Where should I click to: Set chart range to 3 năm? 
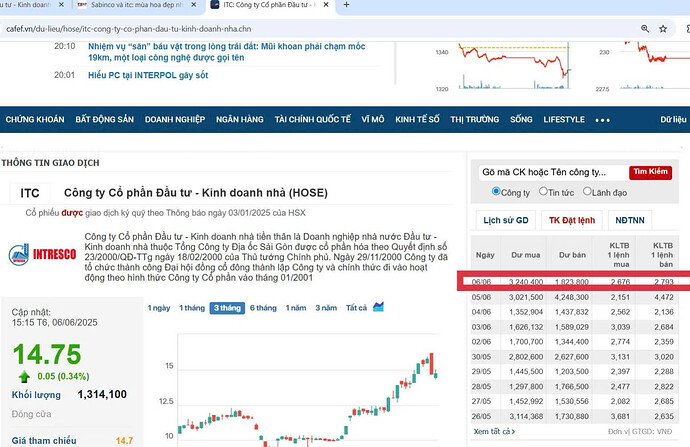326,308
